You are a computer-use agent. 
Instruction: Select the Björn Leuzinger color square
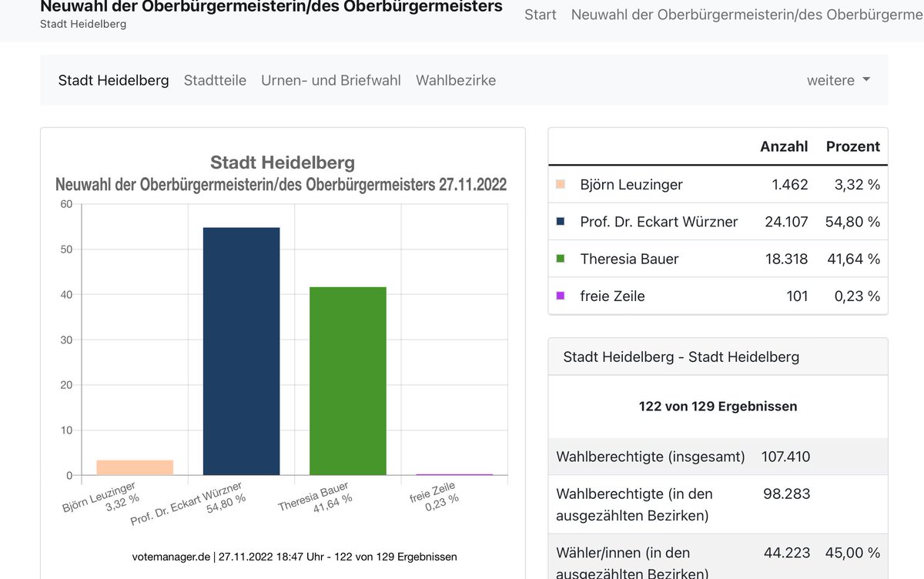[x=561, y=184]
